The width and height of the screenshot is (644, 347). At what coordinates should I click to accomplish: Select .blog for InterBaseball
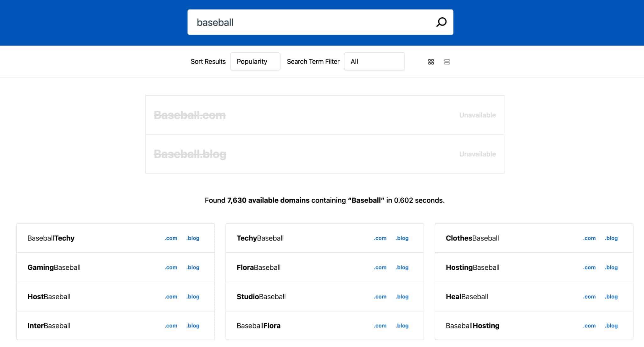(x=193, y=326)
